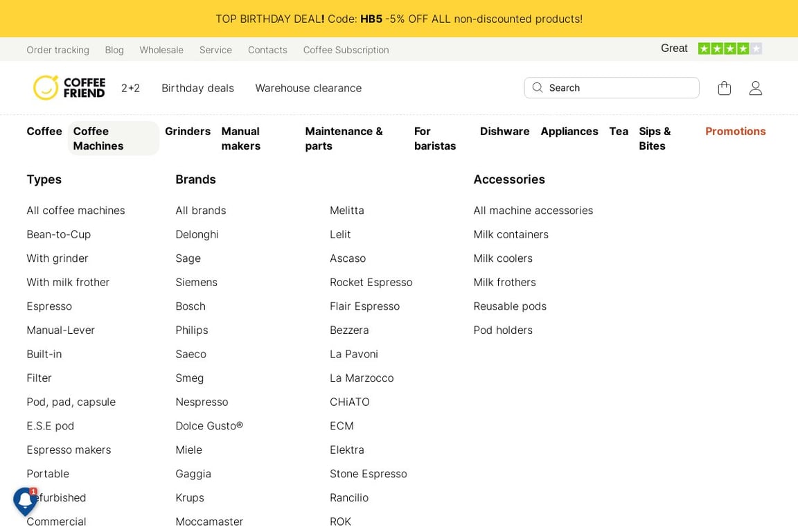Select Pod, pad, capsule type
Screen dimensions: 798x532
coord(71,402)
